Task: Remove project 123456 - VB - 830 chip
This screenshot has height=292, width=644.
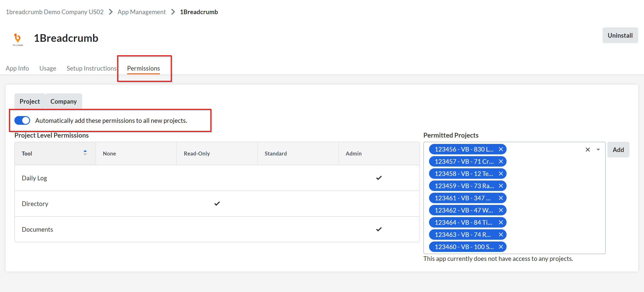Action: (x=501, y=149)
